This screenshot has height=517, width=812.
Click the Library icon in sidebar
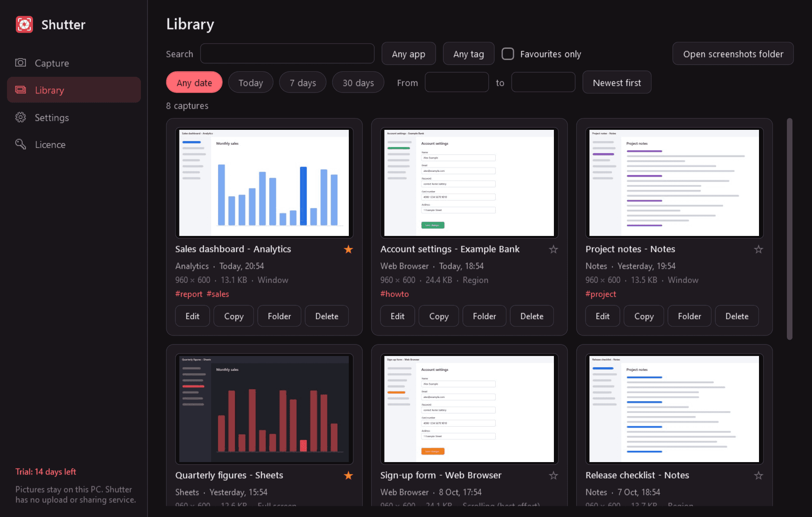20,90
